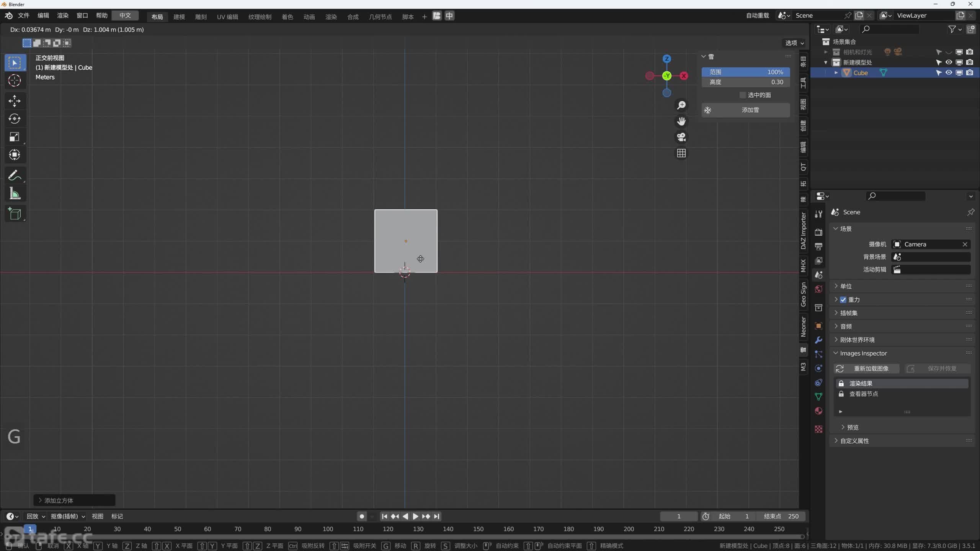The height and width of the screenshot is (551, 980).
Task: Jump to timeline end button
Action: [x=436, y=517]
